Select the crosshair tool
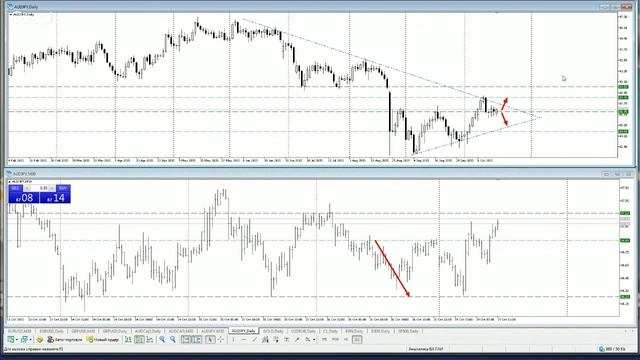This screenshot has width=640, height=360. pos(221,339)
